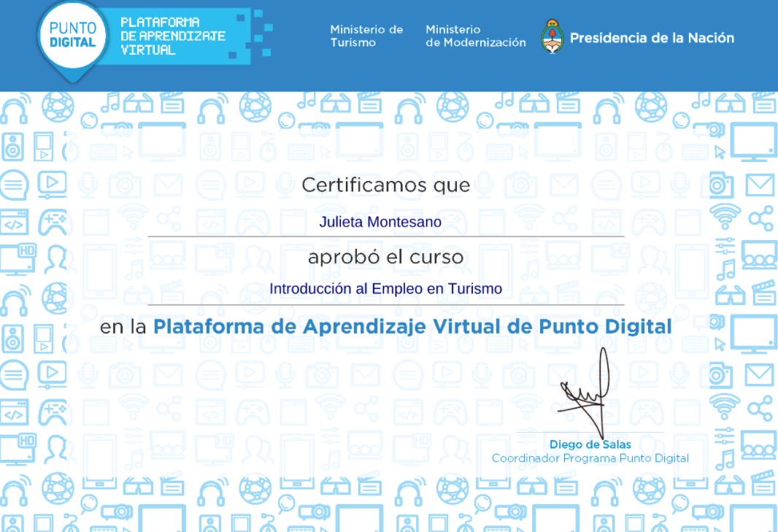Click the signer name 'Diego de Salas'
This screenshot has width=778, height=532.
tap(590, 444)
